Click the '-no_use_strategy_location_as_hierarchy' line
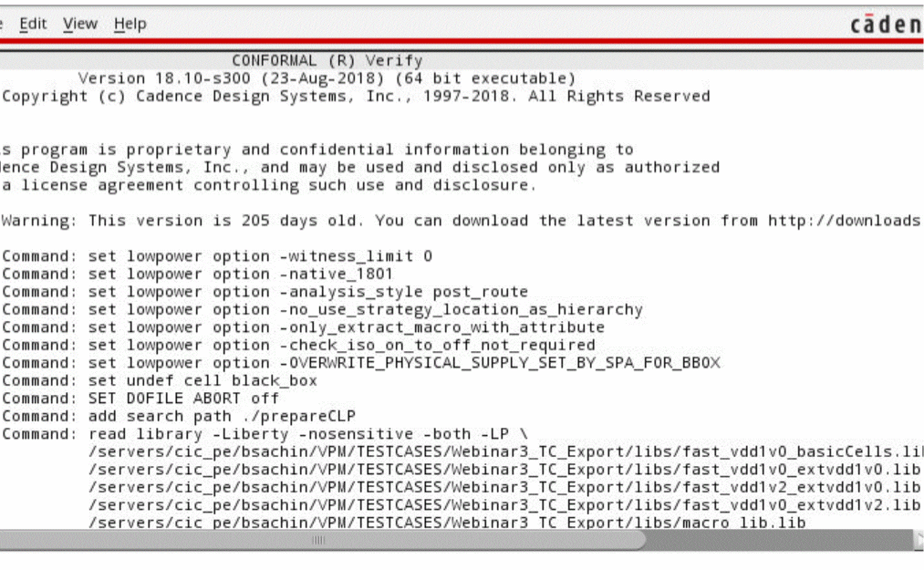Viewport: 924px width, 570px height. [322, 309]
